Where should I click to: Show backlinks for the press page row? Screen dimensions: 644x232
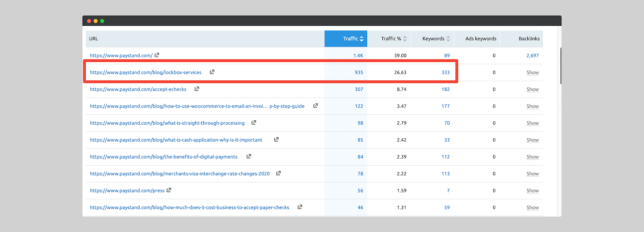coord(533,191)
